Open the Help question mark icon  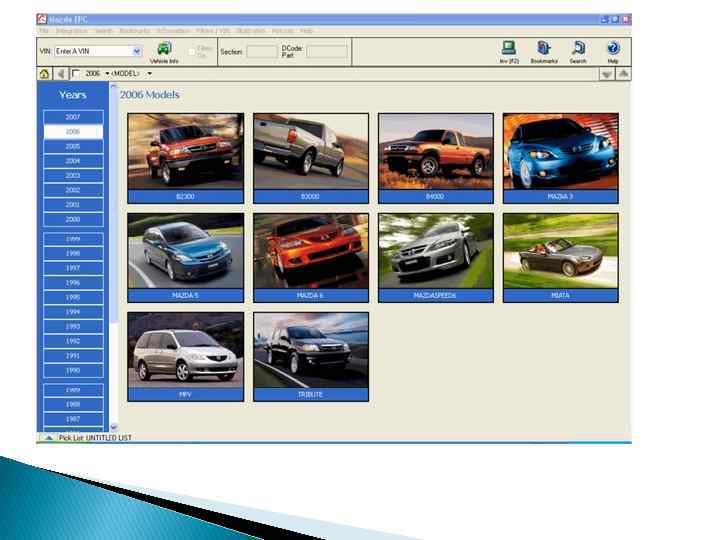pyautogui.click(x=613, y=48)
